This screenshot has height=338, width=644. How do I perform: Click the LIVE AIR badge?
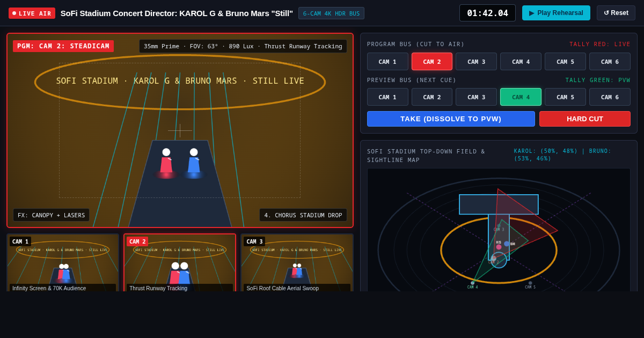(x=32, y=13)
